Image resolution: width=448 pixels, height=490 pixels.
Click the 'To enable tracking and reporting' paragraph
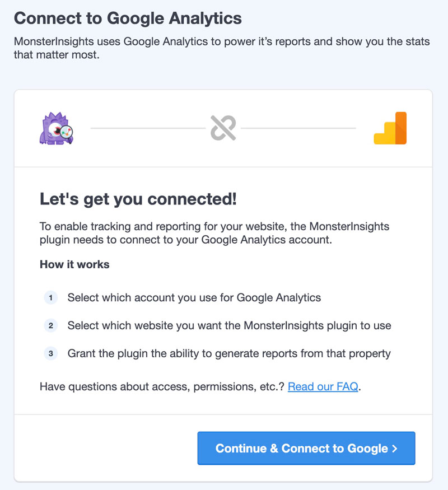click(x=214, y=234)
